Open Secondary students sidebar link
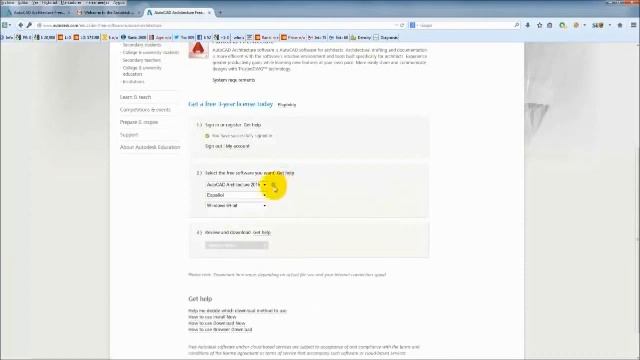Screen dimensions: 640x360 pos(142,45)
